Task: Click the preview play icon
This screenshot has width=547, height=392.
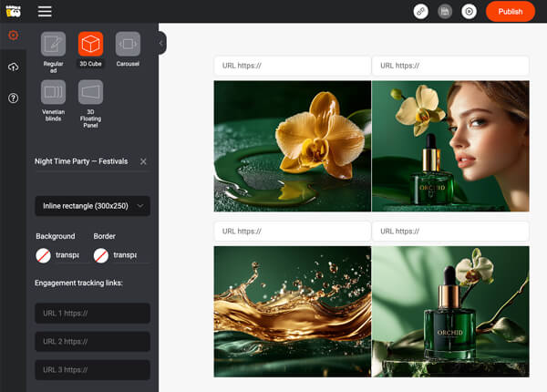Action: 469,12
